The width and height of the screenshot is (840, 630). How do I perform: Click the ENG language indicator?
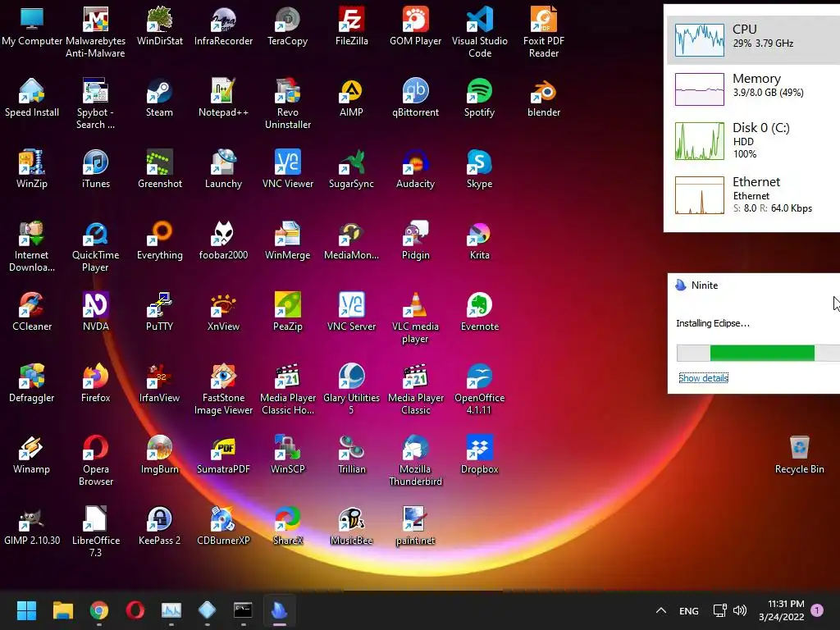[688, 610]
